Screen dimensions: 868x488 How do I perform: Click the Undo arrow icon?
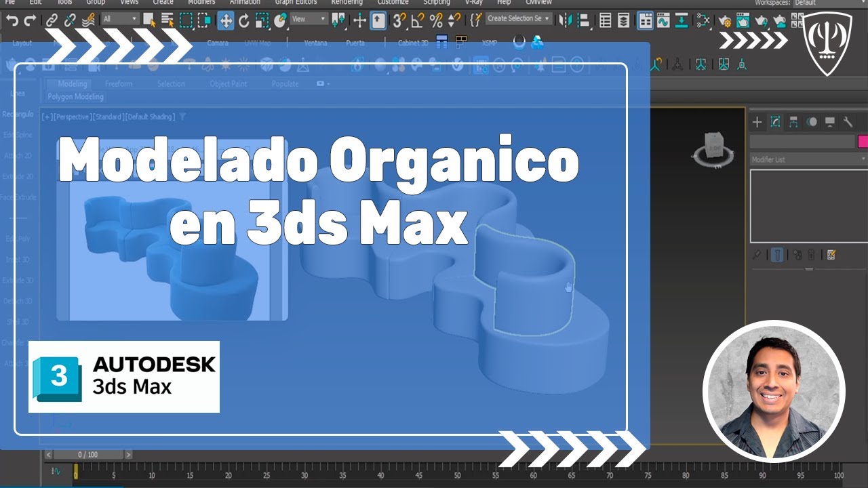[12, 20]
